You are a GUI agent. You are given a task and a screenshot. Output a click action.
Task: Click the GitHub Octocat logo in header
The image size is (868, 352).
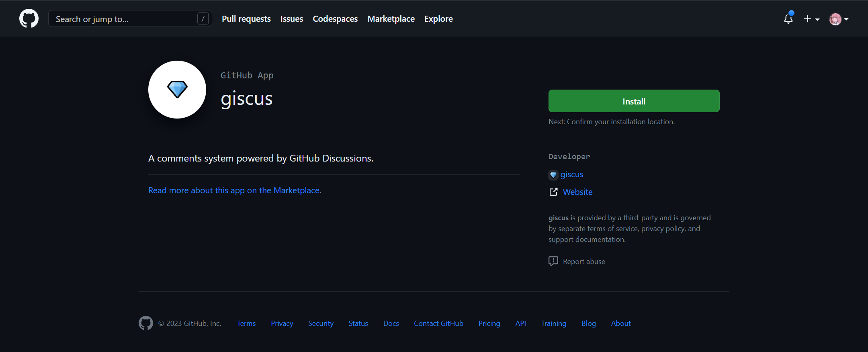pyautogui.click(x=29, y=18)
